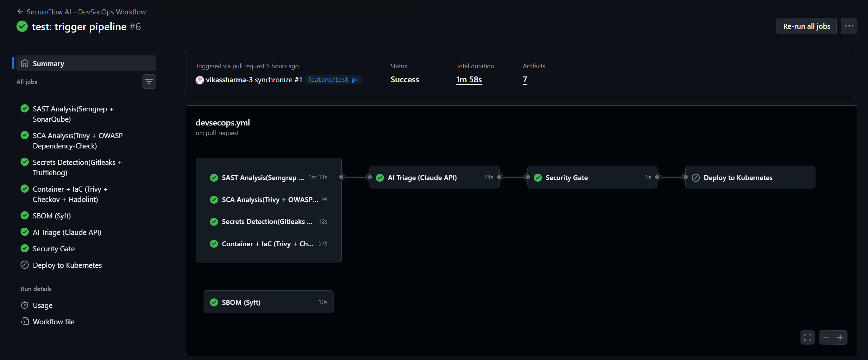Image resolution: width=868 pixels, height=360 pixels.
Task: Open pull request #1 link
Action: 298,80
